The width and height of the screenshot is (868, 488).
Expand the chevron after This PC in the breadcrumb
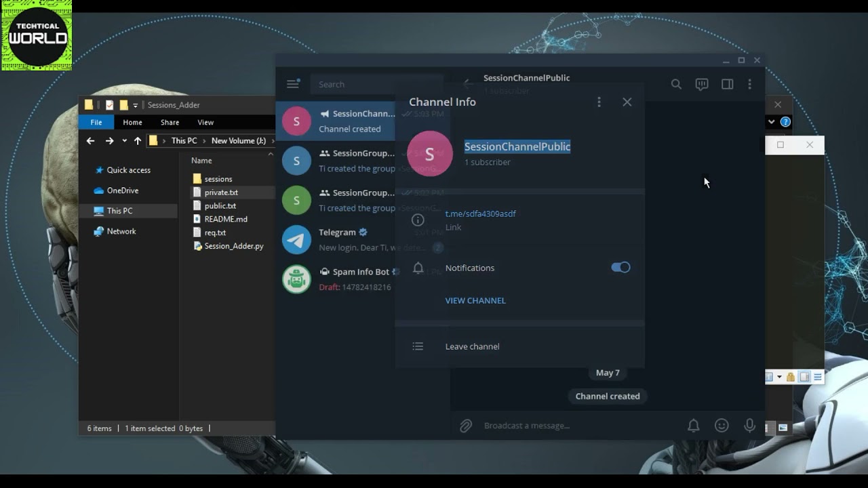204,141
